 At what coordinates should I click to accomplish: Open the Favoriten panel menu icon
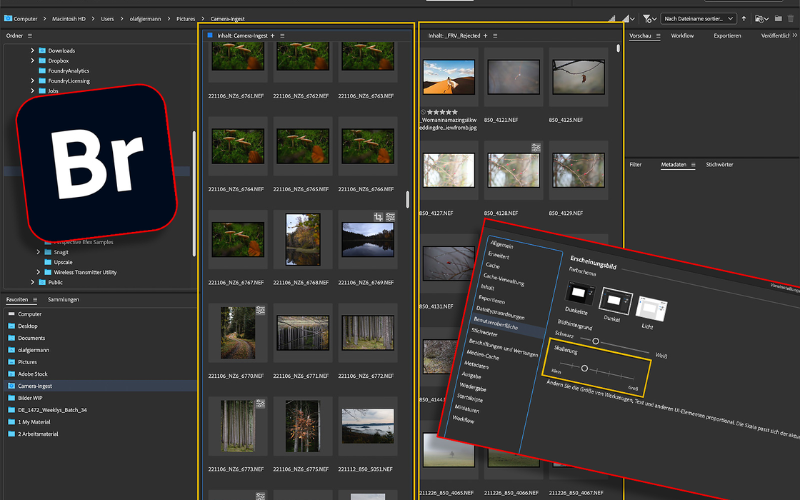36,299
